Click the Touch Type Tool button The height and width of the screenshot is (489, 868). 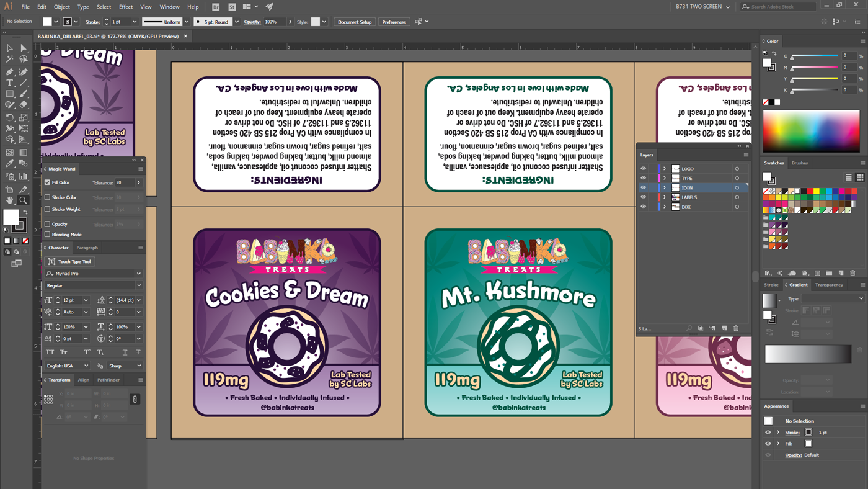tap(70, 261)
